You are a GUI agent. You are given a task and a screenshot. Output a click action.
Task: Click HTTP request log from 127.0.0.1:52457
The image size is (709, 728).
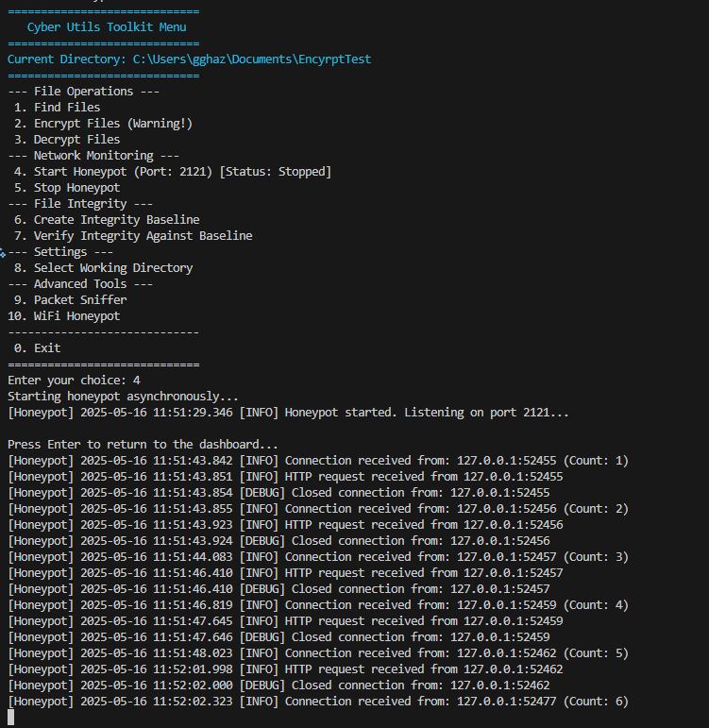pos(285,573)
